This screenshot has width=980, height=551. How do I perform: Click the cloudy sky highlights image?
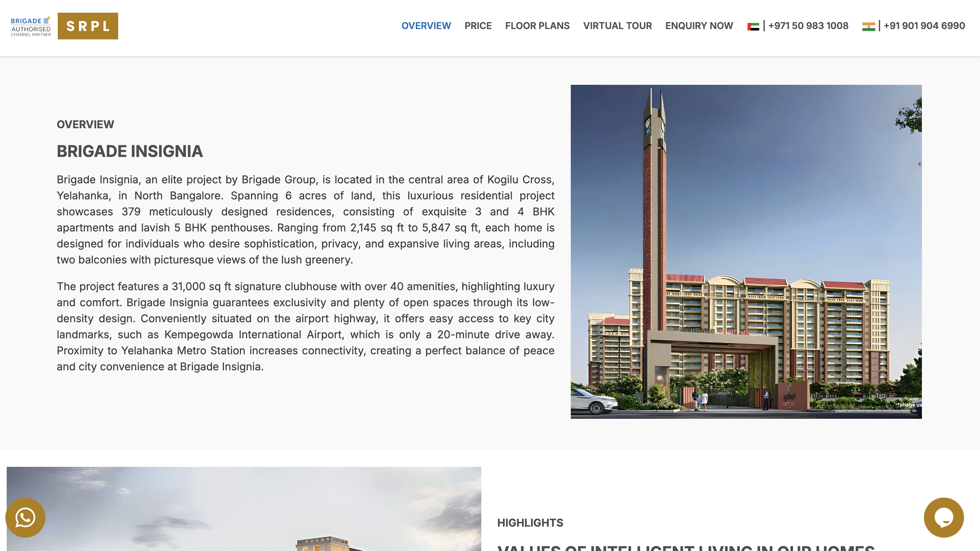[x=244, y=509]
